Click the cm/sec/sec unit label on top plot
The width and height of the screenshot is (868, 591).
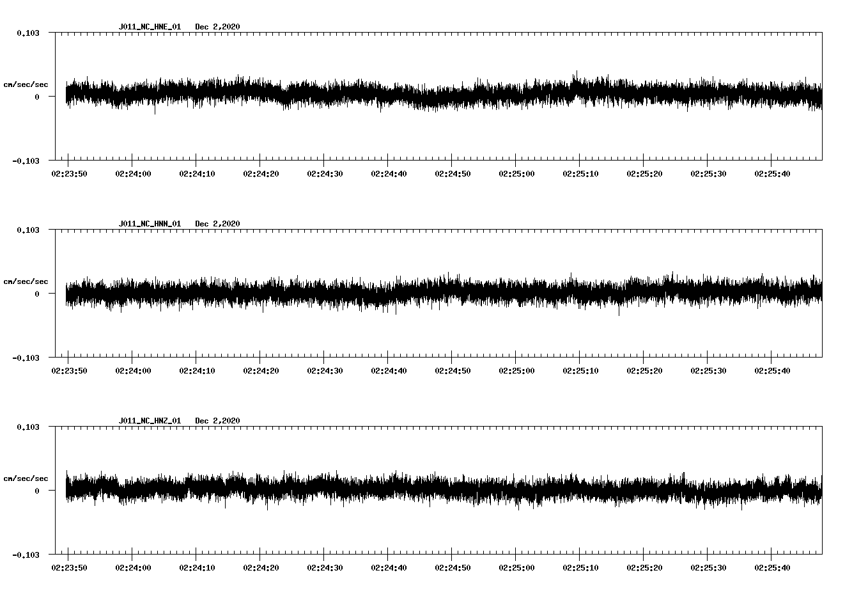26,84
